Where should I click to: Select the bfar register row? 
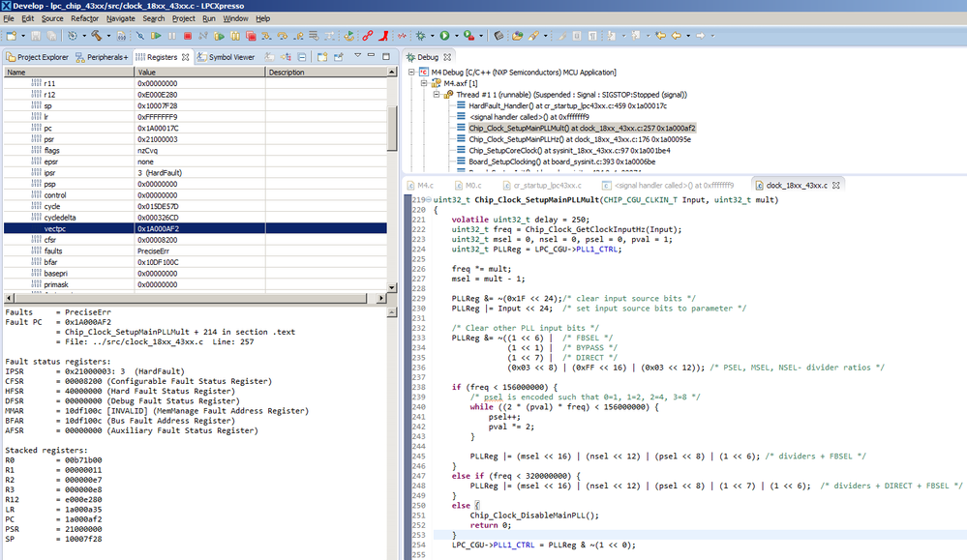50,262
